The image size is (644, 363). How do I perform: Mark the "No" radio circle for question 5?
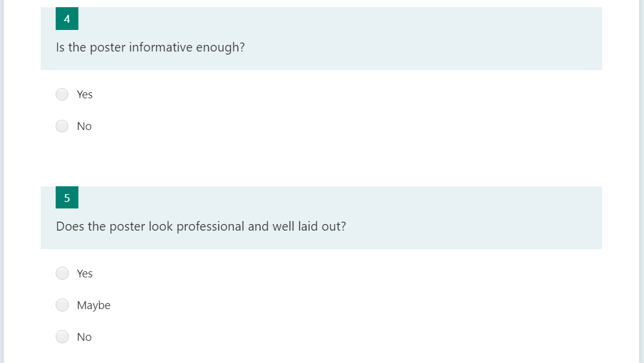point(62,337)
